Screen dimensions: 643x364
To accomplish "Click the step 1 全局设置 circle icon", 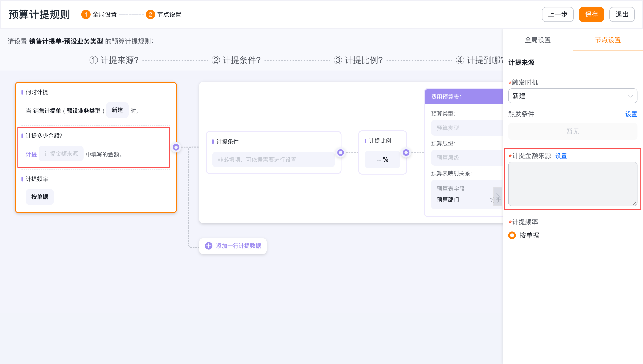I will [x=86, y=14].
